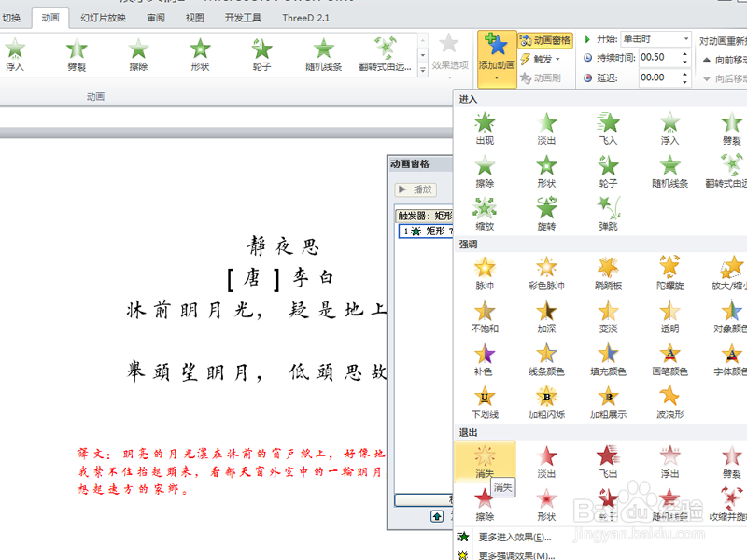The width and height of the screenshot is (747, 560).
Task: Select the 轮子 animation in ribbon gallery
Action: point(261,54)
